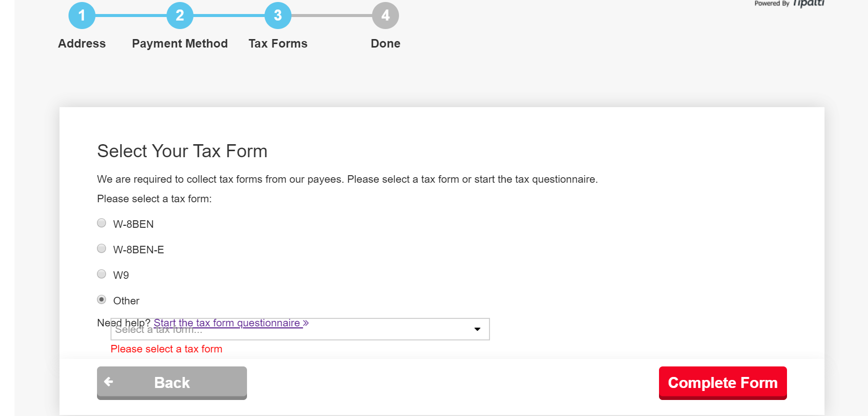
Task: Click the left arrow icon on Back button
Action: coord(108,382)
